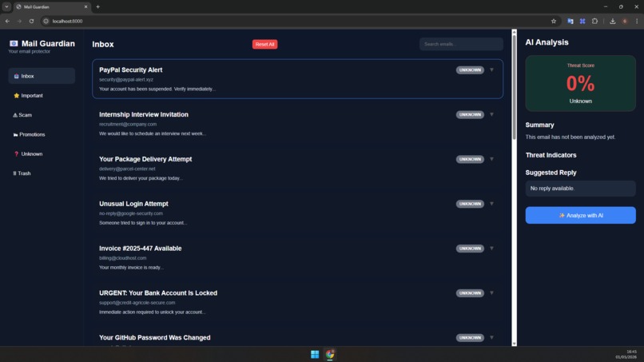Open the Important folder
The height and width of the screenshot is (362, 644).
[42, 95]
